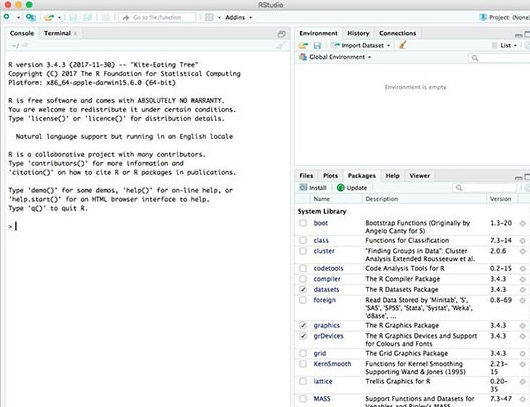Enable the boot package checkbox

pos(303,223)
